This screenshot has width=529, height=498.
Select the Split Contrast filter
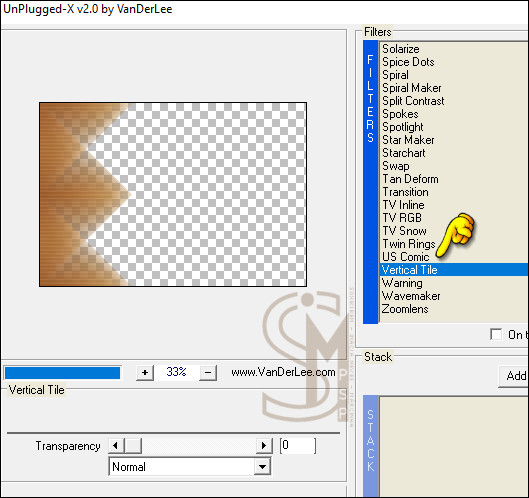click(x=413, y=101)
